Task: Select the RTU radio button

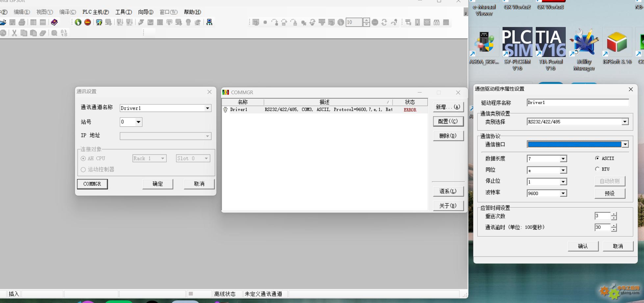Action: point(597,169)
